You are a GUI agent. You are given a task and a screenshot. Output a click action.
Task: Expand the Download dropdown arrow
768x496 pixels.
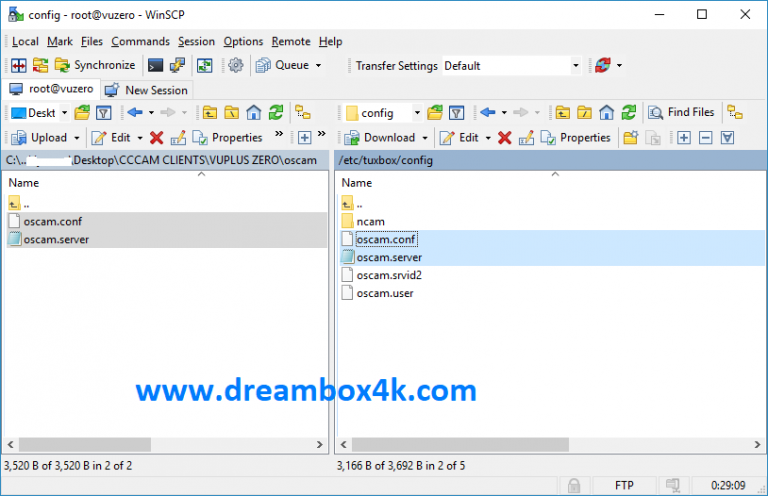pos(425,138)
